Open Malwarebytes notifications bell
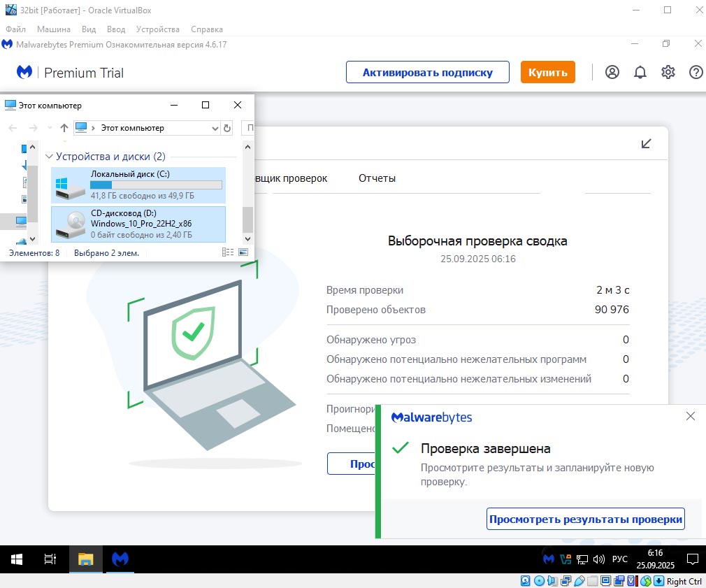Screen dimensions: 706x588 click(640, 72)
